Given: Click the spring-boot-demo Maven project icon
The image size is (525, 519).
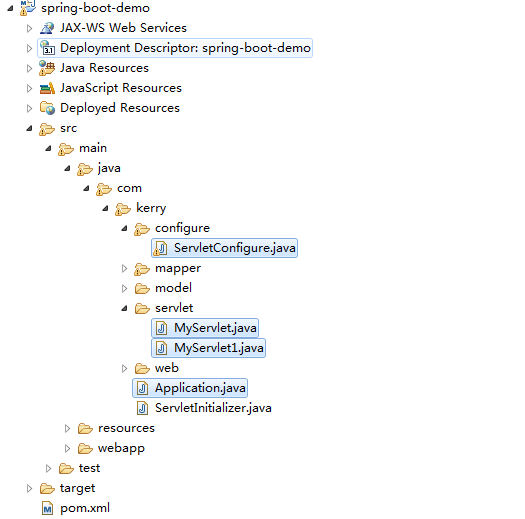Looking at the screenshot, I should (28, 8).
